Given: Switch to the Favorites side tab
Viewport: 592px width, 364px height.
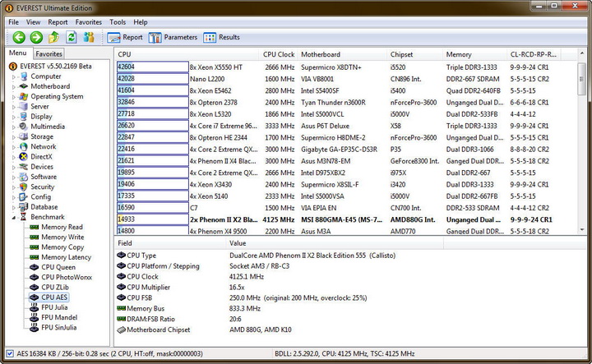Looking at the screenshot, I should coord(49,54).
